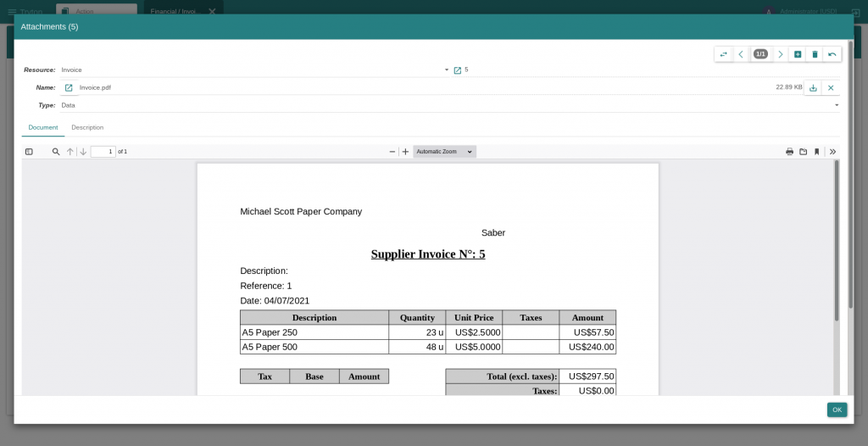Click the PDF page number field
Screen dimensions: 868x446
(x=103, y=152)
